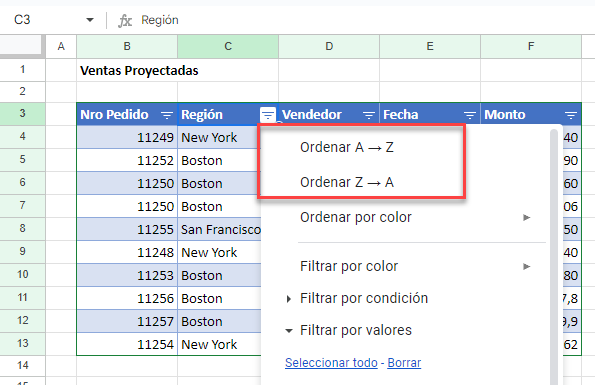Click 11250 cell in row 6
Screen dimensions: 595x385
[x=127, y=184]
